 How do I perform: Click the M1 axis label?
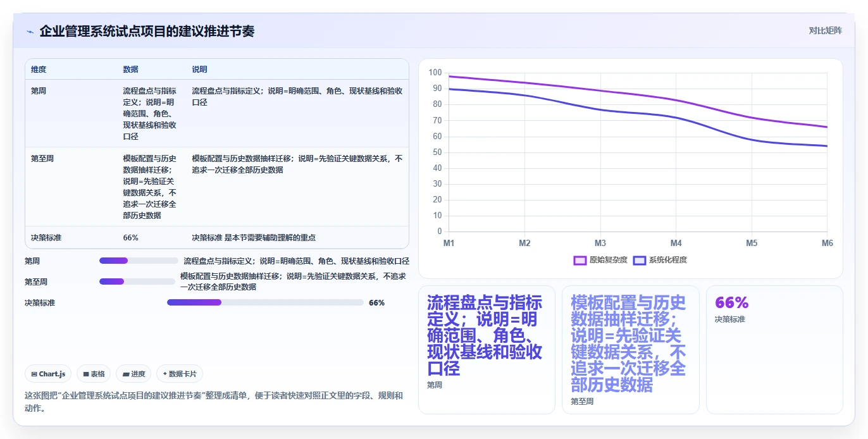click(449, 243)
